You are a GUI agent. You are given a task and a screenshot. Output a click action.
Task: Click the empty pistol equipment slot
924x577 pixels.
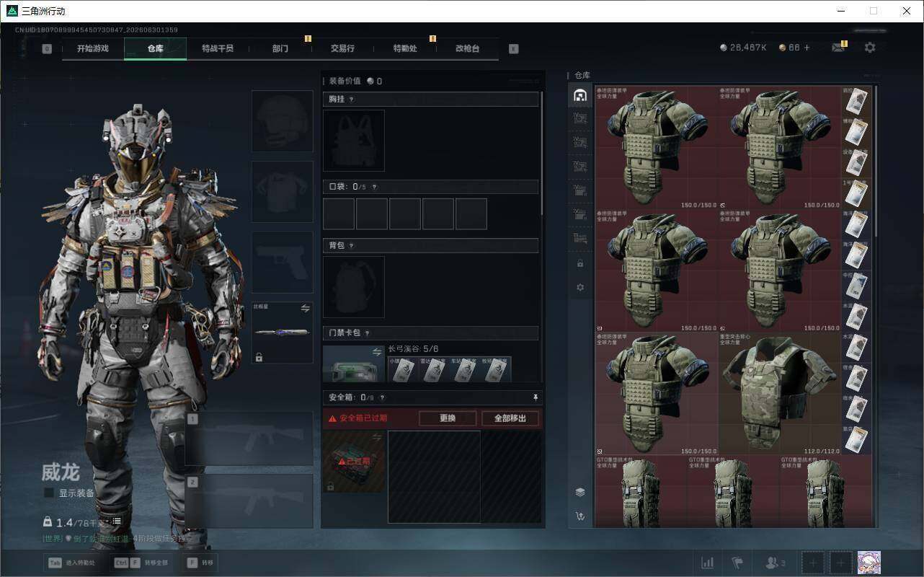pos(283,263)
